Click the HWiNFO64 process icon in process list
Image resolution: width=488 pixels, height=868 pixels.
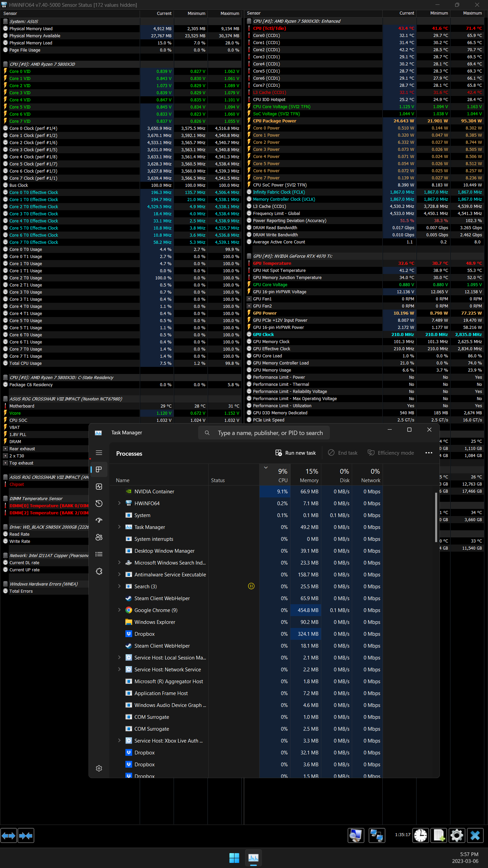click(129, 504)
